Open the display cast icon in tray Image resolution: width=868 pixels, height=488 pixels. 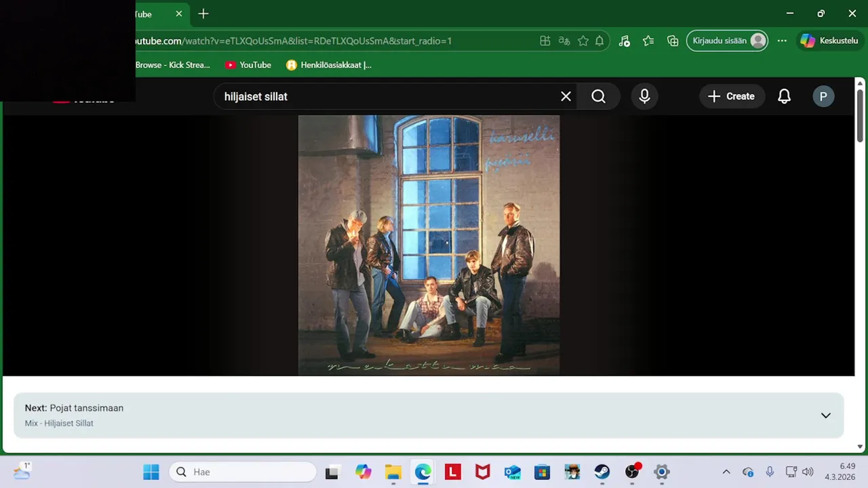(791, 472)
